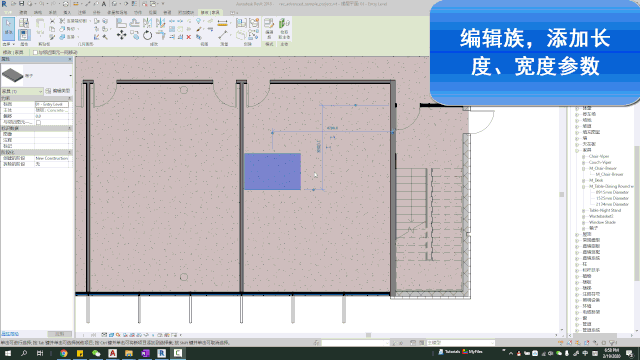Click the Level field showing 01 - Entry Level
The width and height of the screenshot is (640, 360).
coord(52,104)
